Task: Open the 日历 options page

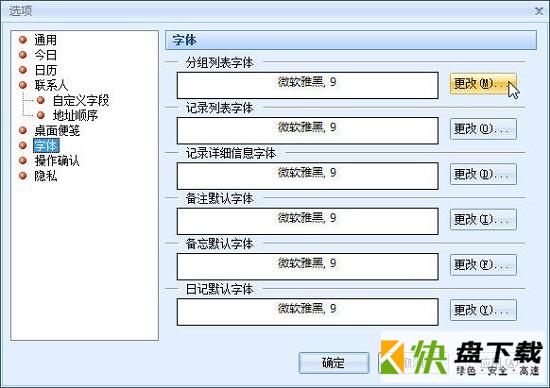Action: point(45,70)
